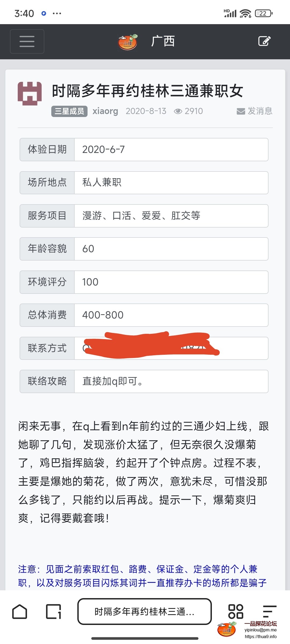Go to the browser home page
Viewport: 290px width, 644px height.
[x=20, y=612]
